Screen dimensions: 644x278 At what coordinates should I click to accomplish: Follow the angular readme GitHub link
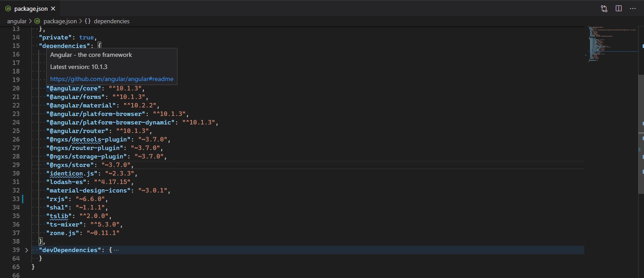(112, 79)
